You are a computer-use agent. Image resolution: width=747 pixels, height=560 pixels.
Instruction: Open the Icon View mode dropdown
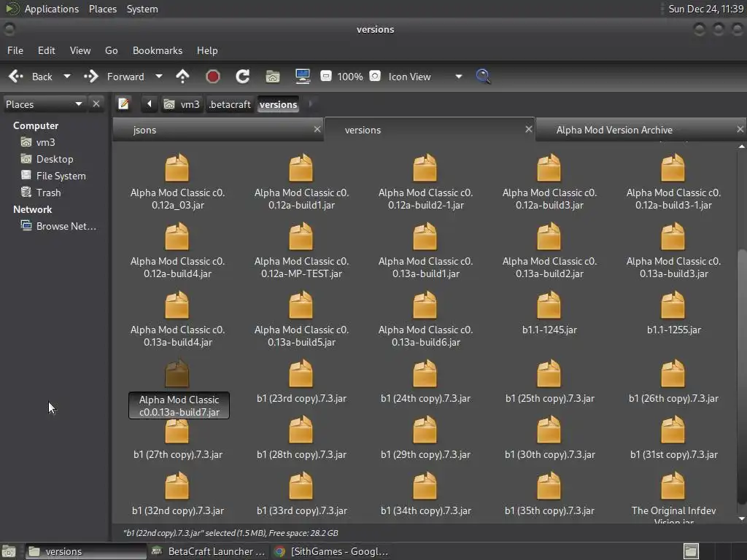pyautogui.click(x=425, y=77)
